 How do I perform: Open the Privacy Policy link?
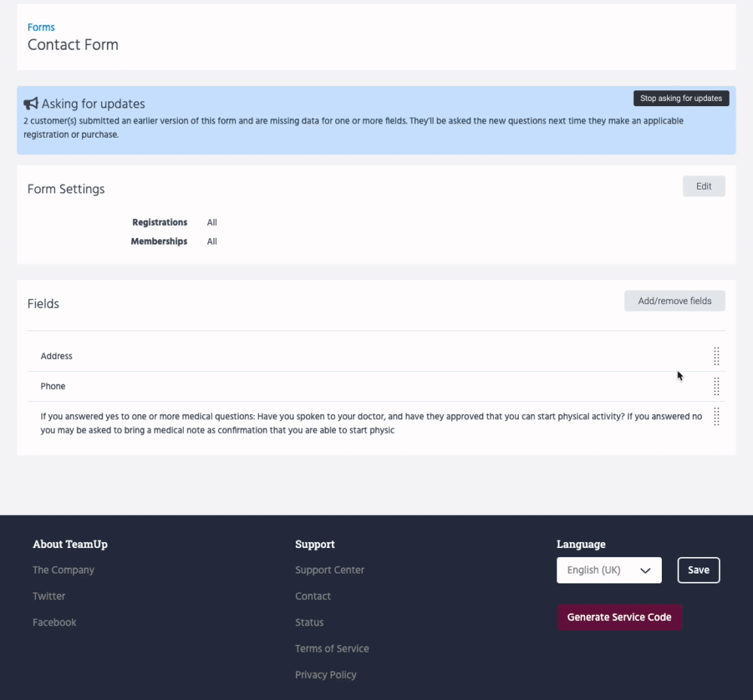pos(325,675)
